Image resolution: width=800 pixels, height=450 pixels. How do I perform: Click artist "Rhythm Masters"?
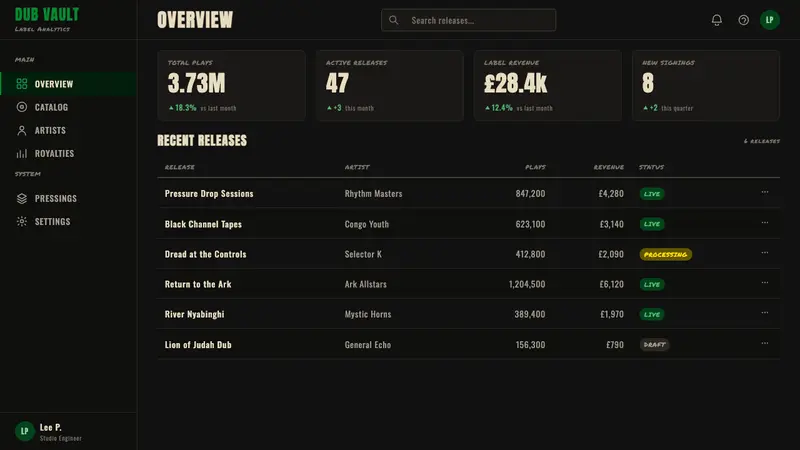(x=373, y=193)
